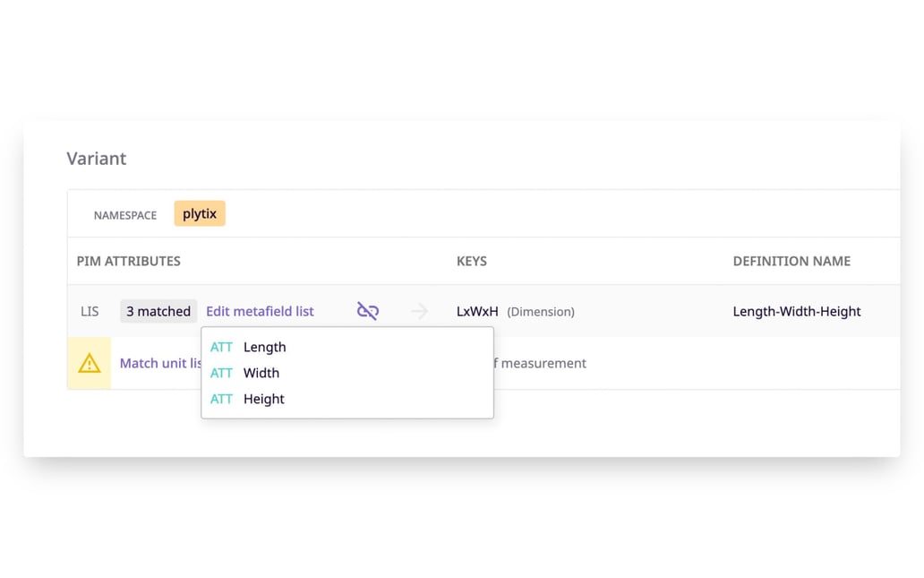Click the Variant section heading

96,158
